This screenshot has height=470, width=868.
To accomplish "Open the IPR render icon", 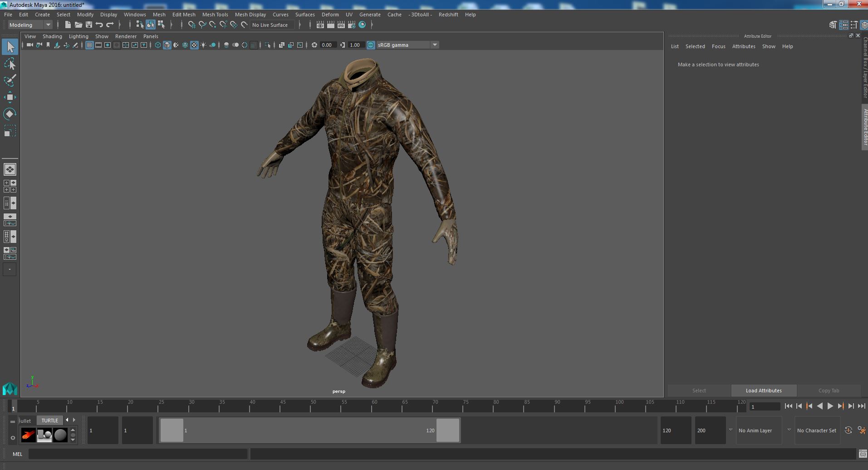I will pyautogui.click(x=341, y=25).
